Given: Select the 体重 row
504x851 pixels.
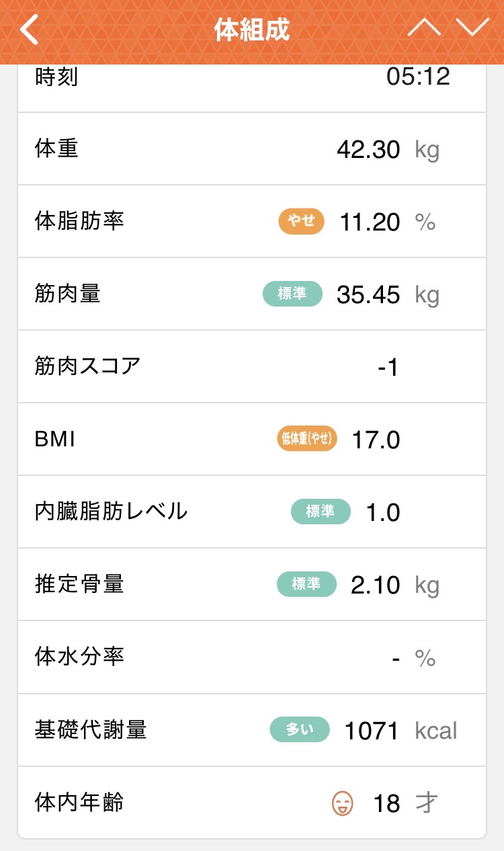Looking at the screenshot, I should tap(251, 149).
